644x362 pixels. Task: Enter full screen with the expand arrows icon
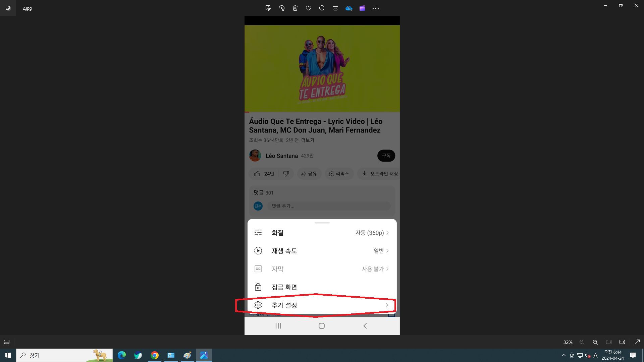click(637, 342)
